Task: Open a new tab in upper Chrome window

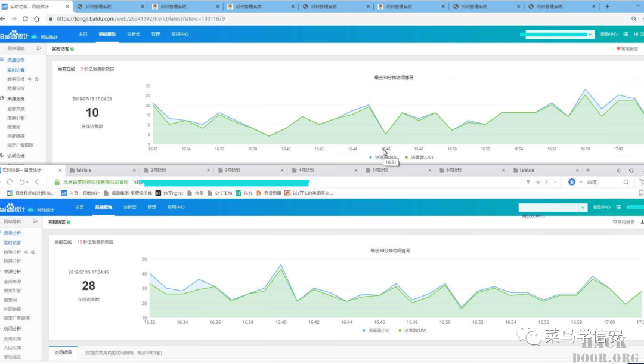Action: click(x=607, y=6)
